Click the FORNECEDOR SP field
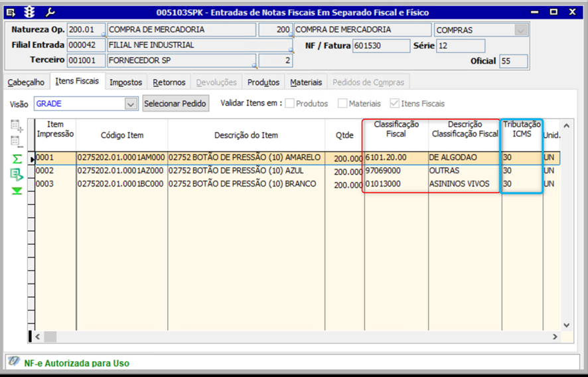The width and height of the screenshot is (588, 377). tap(182, 60)
